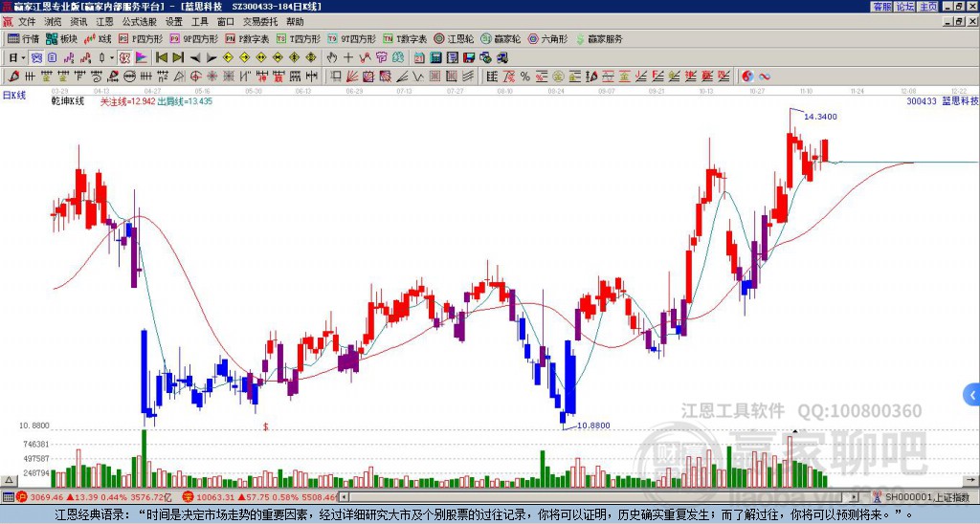Select the hand pan tool icon
The width and height of the screenshot is (980, 524).
click(x=332, y=58)
